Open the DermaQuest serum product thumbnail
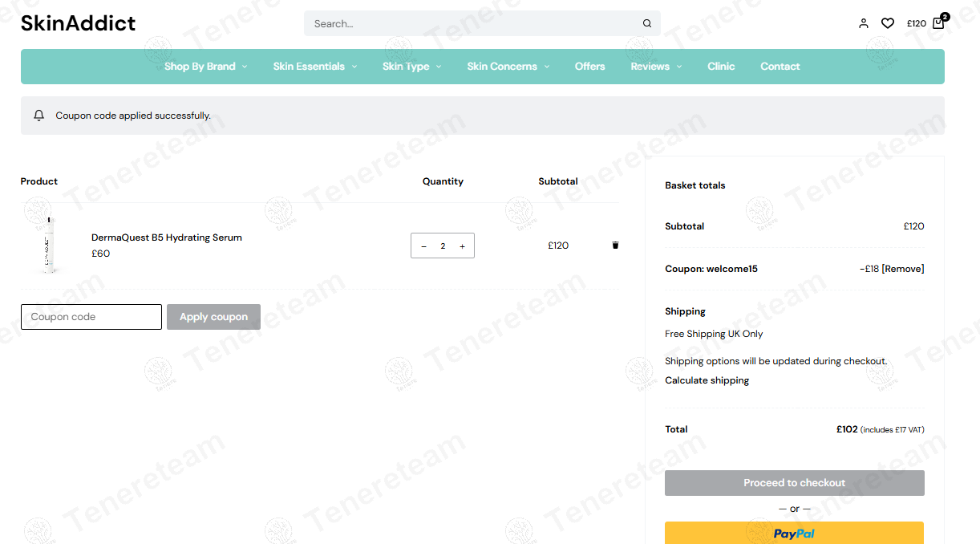The width and height of the screenshot is (980, 544). coord(51,245)
